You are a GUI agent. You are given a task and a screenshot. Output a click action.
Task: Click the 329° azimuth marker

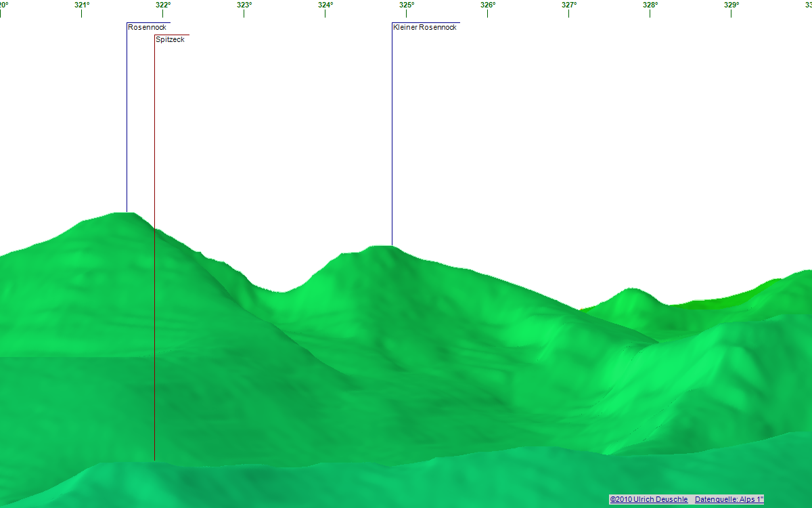[731, 5]
